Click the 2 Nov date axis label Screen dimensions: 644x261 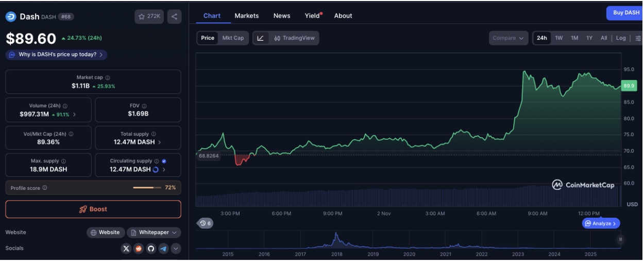384,214
